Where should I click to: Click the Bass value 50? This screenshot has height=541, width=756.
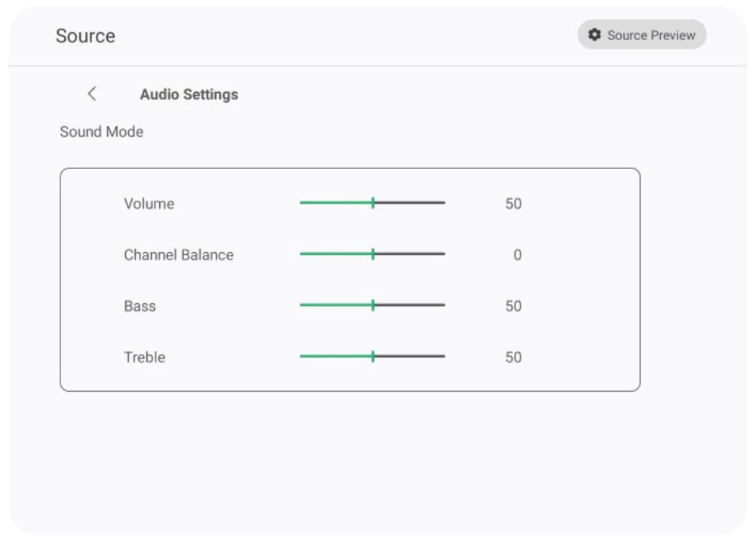pos(514,306)
